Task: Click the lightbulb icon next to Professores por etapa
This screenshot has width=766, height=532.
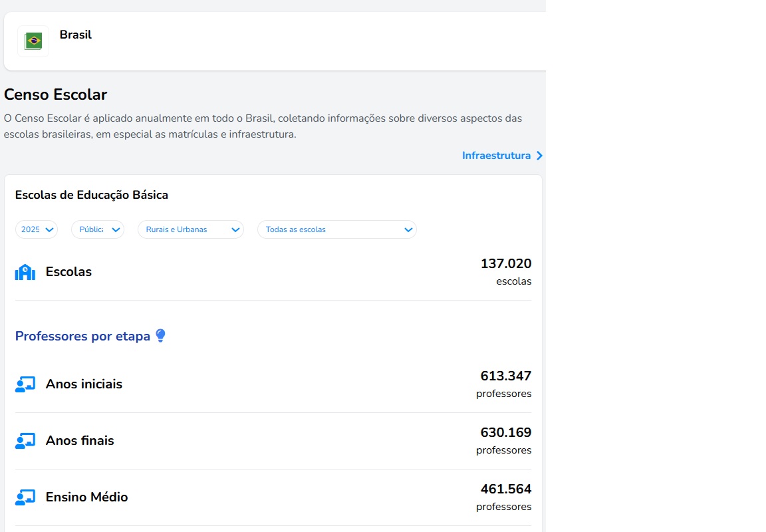Action: pyautogui.click(x=160, y=336)
